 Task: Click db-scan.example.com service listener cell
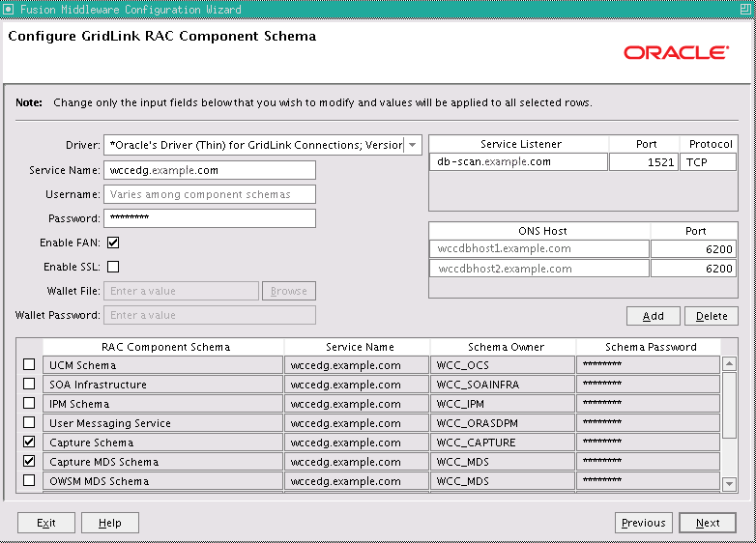point(518,162)
